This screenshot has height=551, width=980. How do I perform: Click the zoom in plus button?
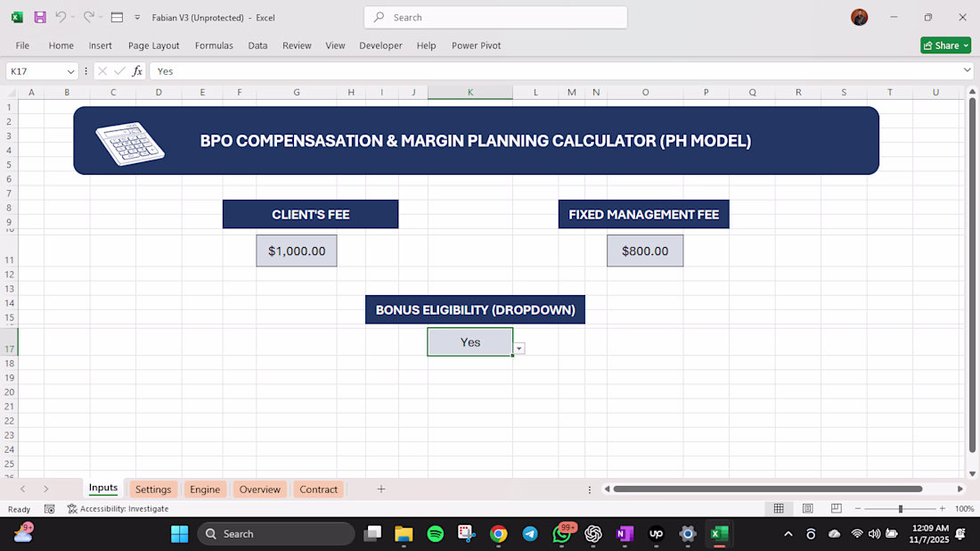pos(943,508)
